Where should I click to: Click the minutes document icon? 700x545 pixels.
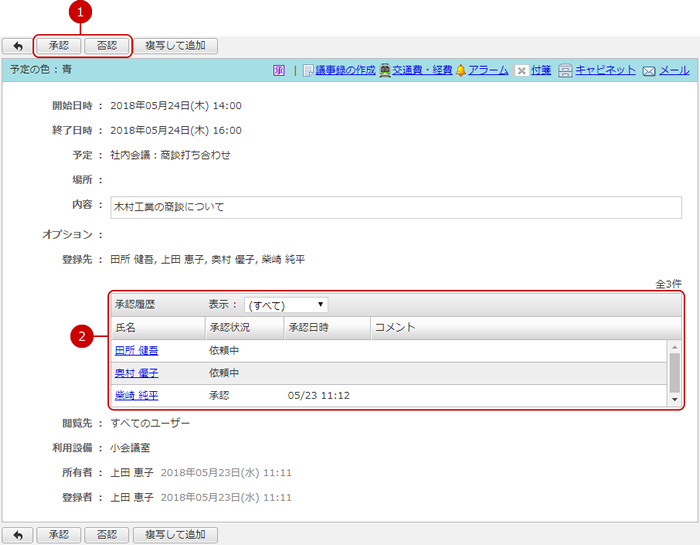[x=308, y=71]
